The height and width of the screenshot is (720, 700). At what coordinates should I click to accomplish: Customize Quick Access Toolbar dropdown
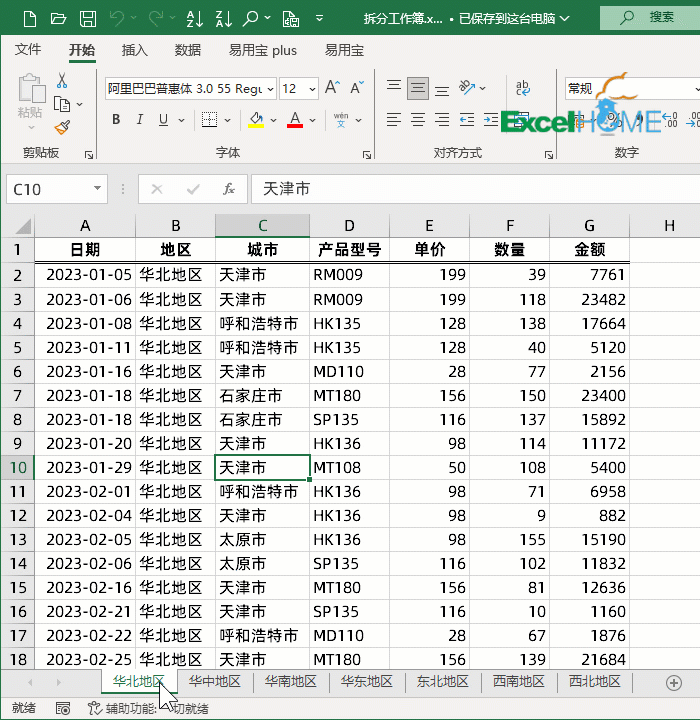pos(320,19)
